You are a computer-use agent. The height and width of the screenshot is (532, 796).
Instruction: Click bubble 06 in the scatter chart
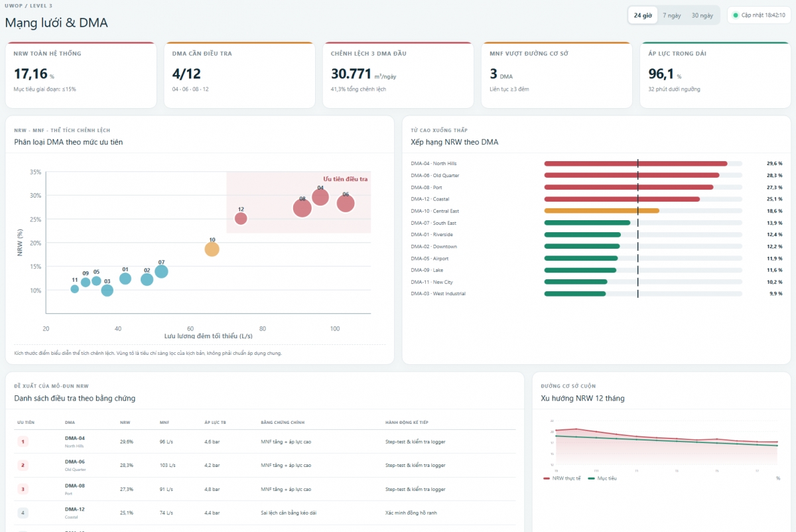[x=346, y=204]
